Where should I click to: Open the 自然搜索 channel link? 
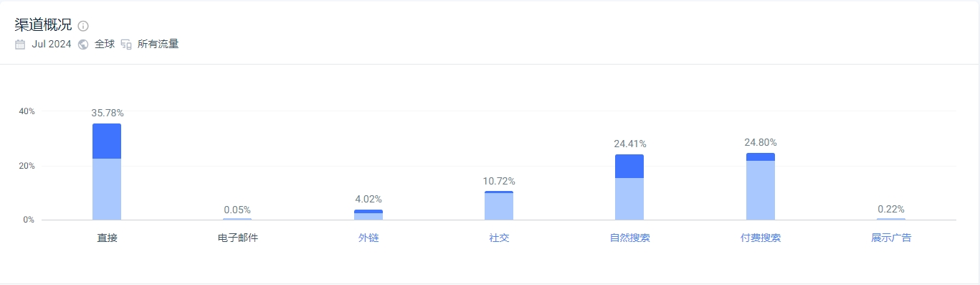point(629,238)
